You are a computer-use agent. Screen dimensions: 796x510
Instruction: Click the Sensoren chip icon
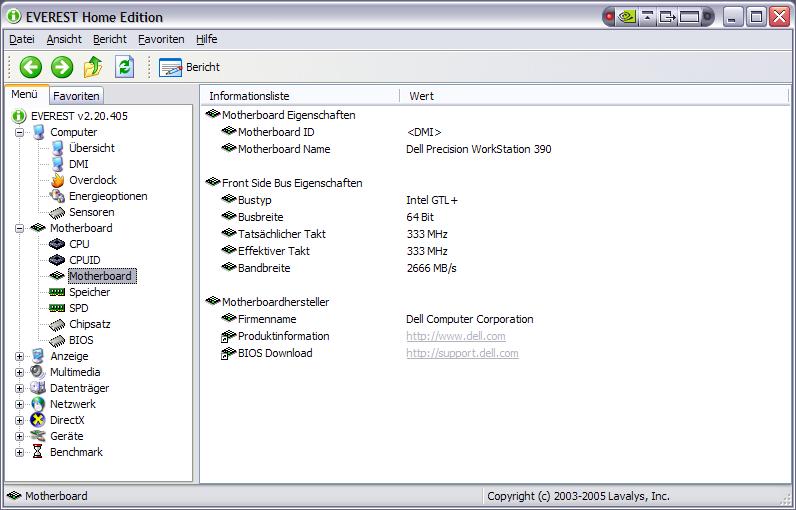[57, 212]
